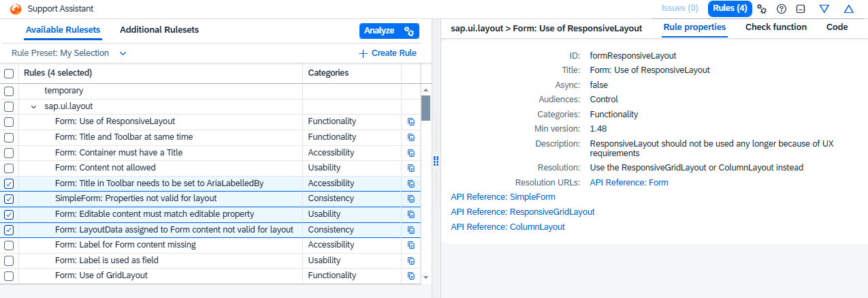Click copy icon for 'Form: Label is used as field'

[x=411, y=260]
